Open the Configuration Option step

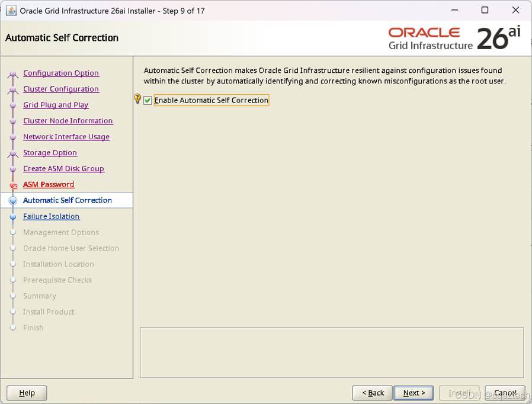[x=61, y=73]
